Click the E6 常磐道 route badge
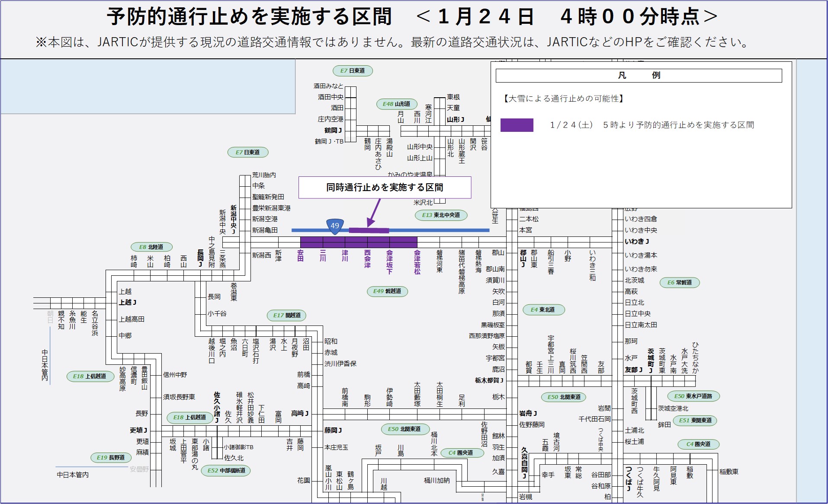The height and width of the screenshot is (504, 828). 679,282
